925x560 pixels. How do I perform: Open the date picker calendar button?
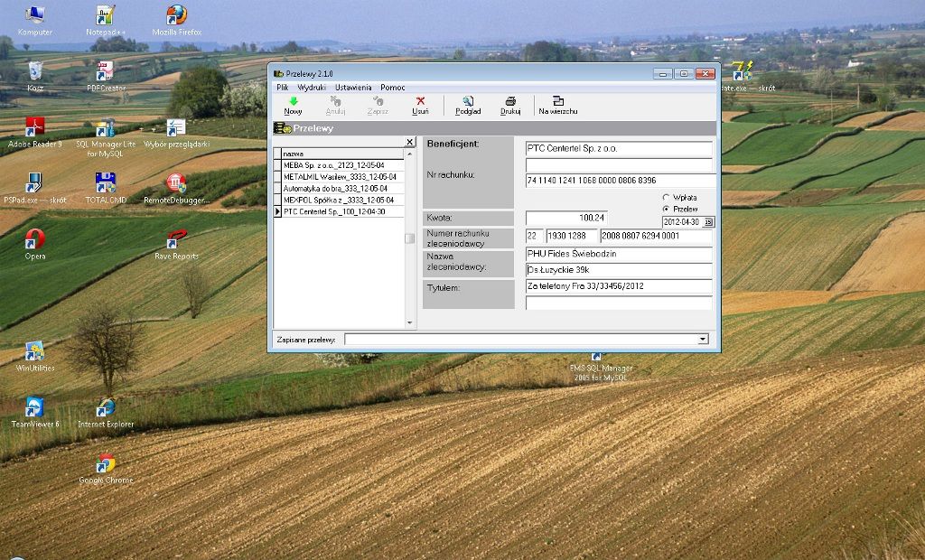(708, 222)
